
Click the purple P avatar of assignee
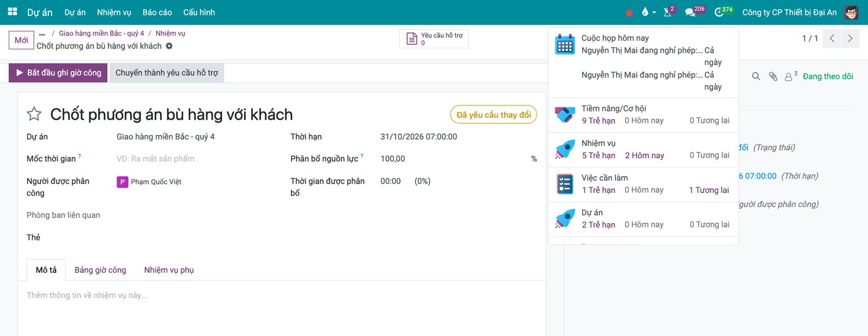(122, 182)
